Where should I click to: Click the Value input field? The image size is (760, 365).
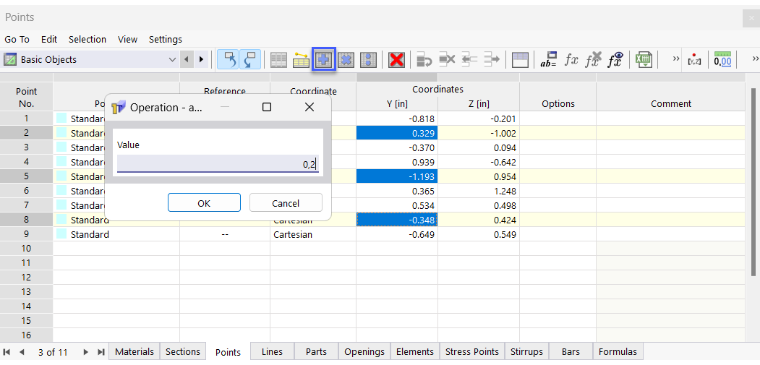coord(218,164)
